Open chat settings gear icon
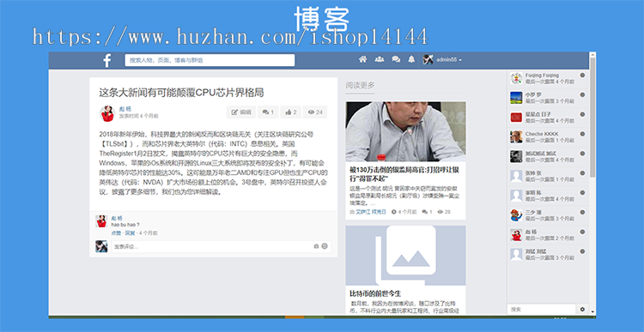Viewport: 644px width, 332px height. pyautogui.click(x=582, y=310)
